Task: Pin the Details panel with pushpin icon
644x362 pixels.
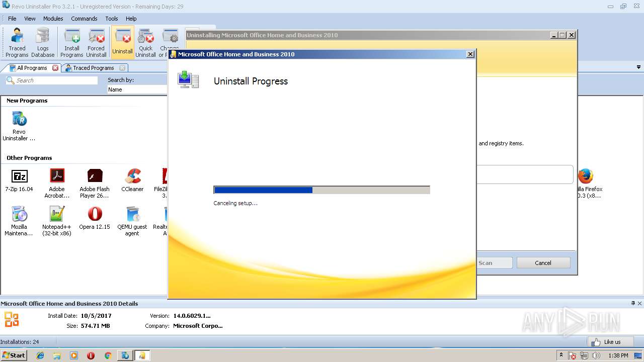Action: (x=633, y=303)
